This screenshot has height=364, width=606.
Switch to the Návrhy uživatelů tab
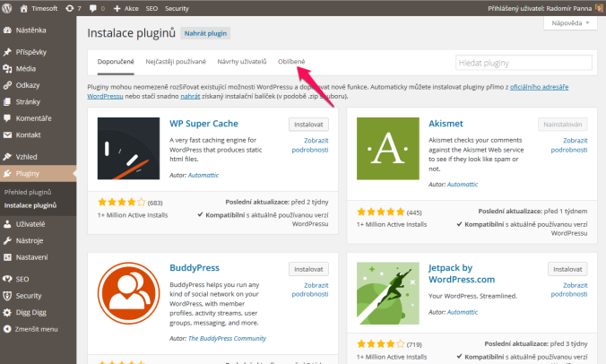pyautogui.click(x=242, y=62)
